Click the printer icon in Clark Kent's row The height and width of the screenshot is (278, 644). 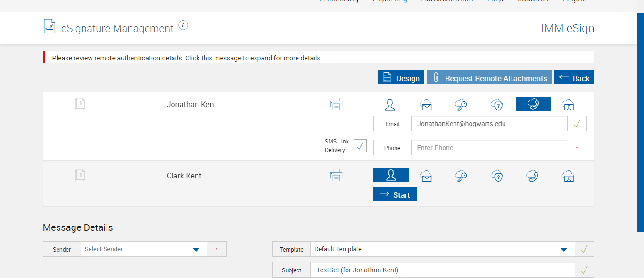click(336, 176)
